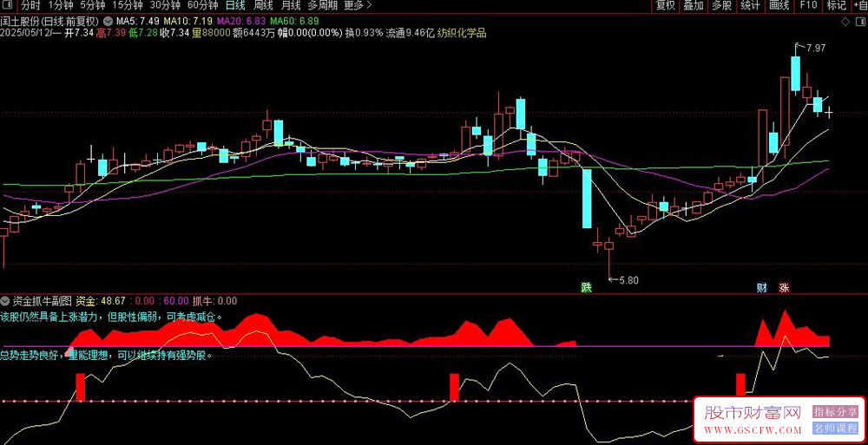Screen dimensions: 868x445
Task: Select the 周线 weekly chart tab
Action: click(263, 5)
